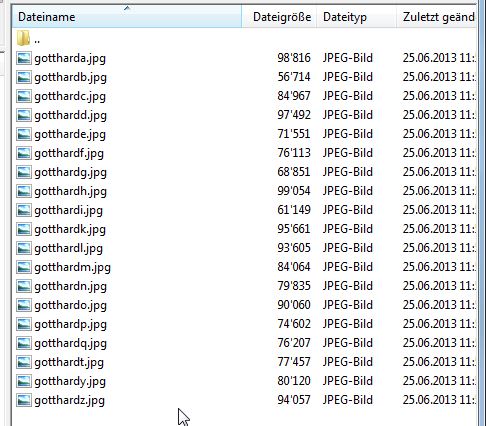Click the date entry of gotthardo.jpg
The width and height of the screenshot is (486, 426).
tap(439, 305)
